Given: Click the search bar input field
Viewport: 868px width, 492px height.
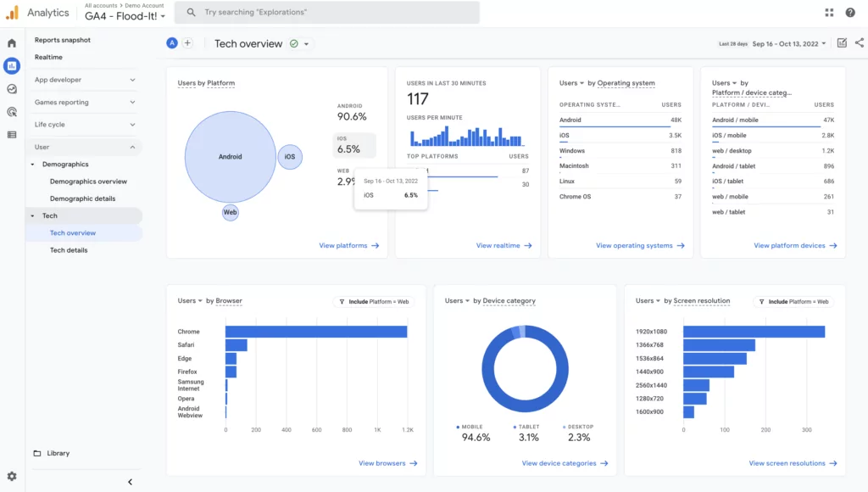Looking at the screenshot, I should pyautogui.click(x=331, y=13).
